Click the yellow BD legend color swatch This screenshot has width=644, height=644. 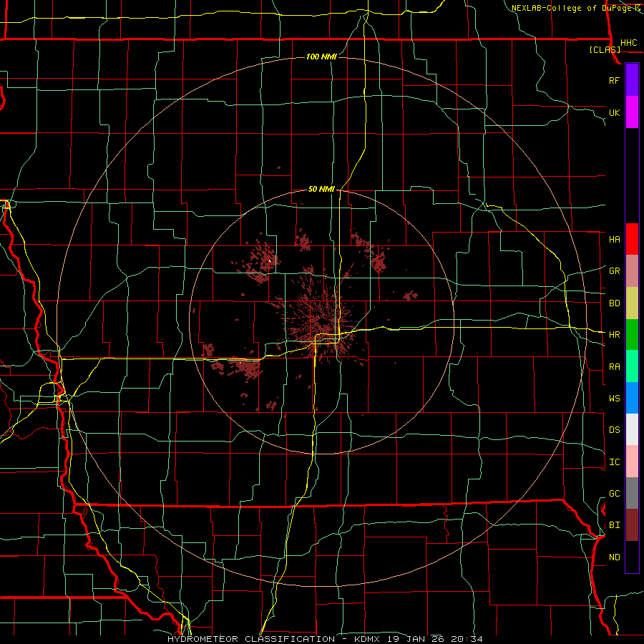click(x=632, y=303)
